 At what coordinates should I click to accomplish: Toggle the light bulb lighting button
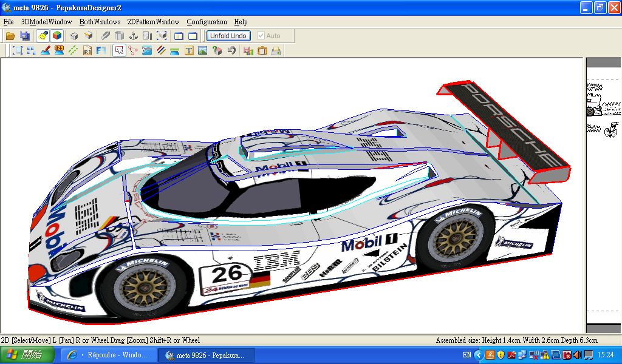tap(43, 36)
